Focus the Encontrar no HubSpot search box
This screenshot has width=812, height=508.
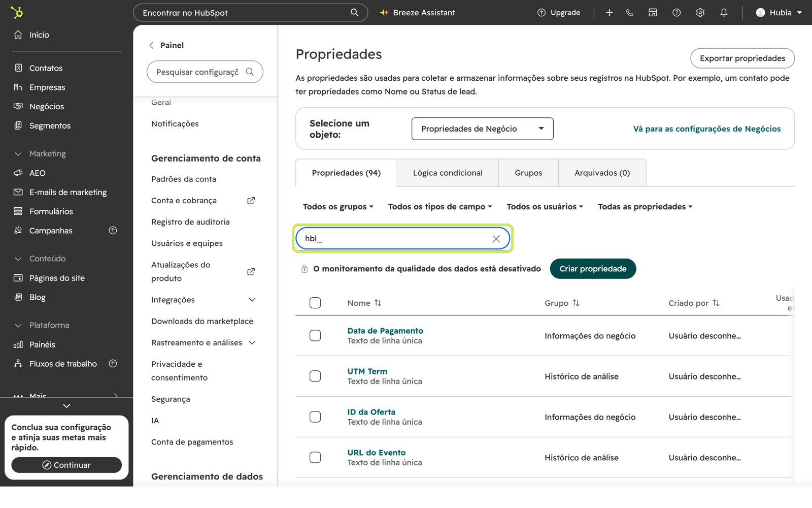250,12
